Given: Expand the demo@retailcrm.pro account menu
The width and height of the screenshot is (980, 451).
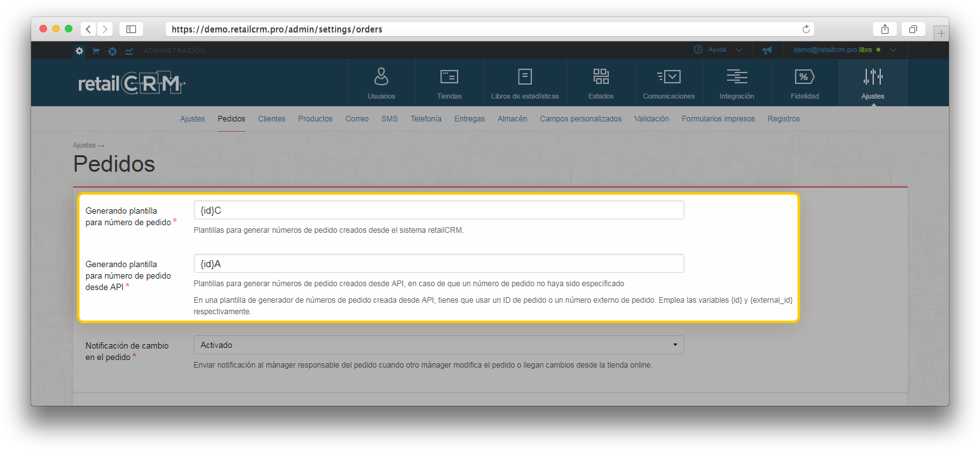Looking at the screenshot, I should 893,50.
